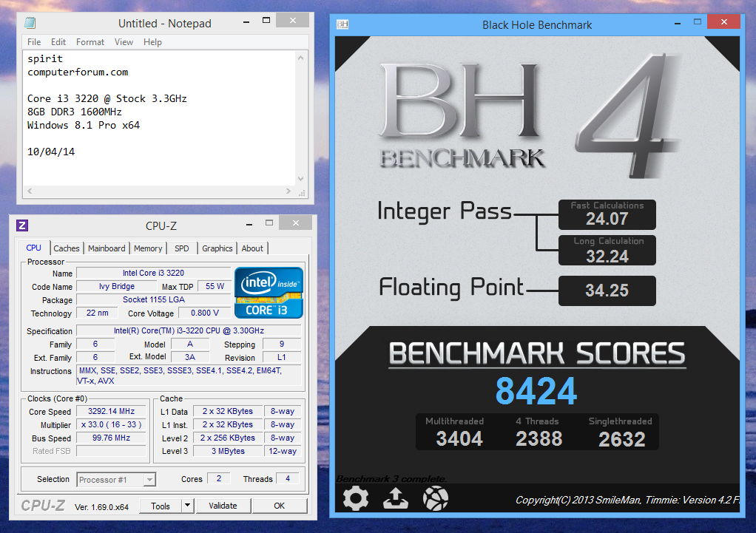
Task: Click the BH icon in benchmark title bar
Action: pyautogui.click(x=342, y=24)
